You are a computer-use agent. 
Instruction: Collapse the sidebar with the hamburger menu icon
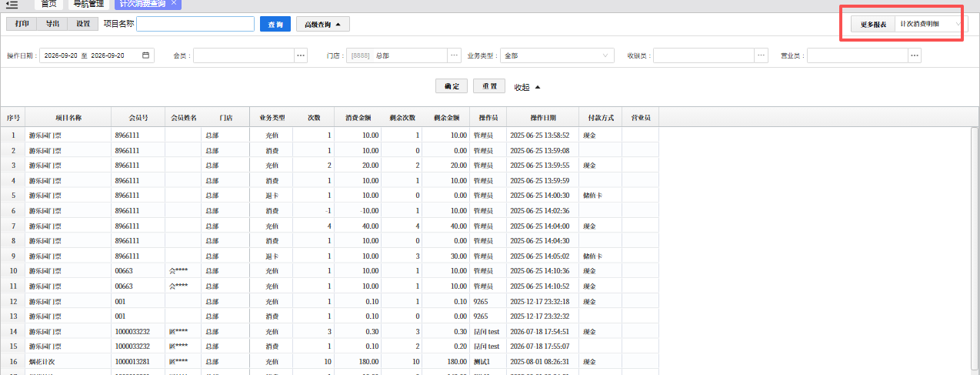click(12, 5)
